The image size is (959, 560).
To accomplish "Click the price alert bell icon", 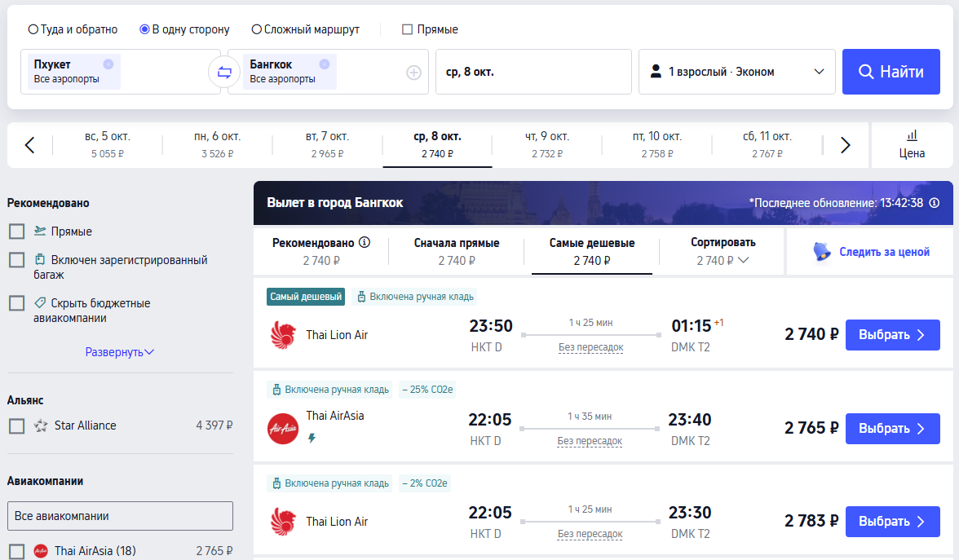I will point(822,252).
